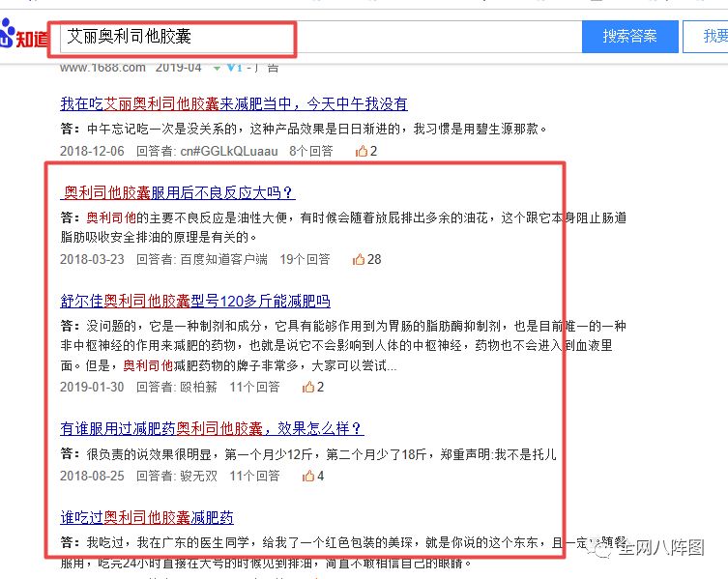The width and height of the screenshot is (728, 579).
Task: Click answer snippet starting 奥利司他的主要不良反应是油性大便
Action: point(343,227)
